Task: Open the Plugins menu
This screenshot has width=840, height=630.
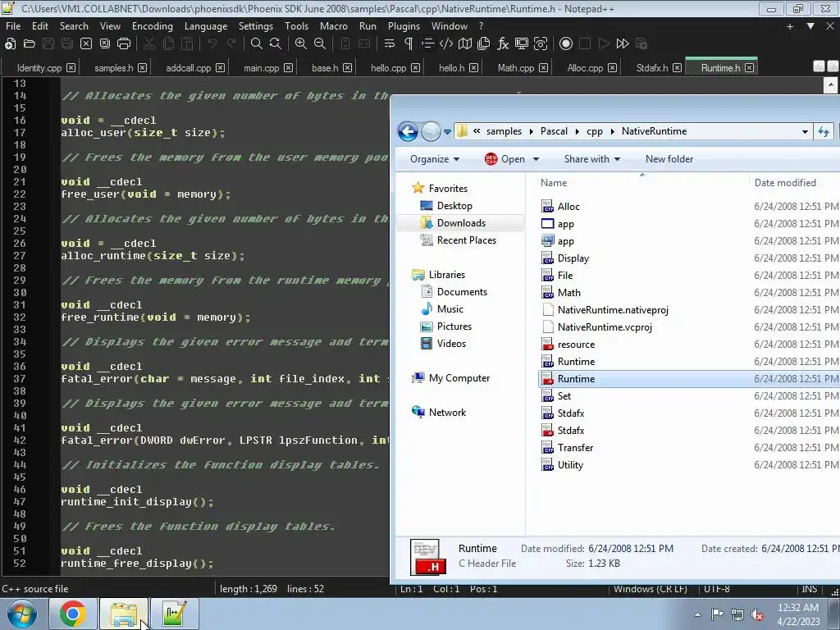Action: pyautogui.click(x=404, y=26)
